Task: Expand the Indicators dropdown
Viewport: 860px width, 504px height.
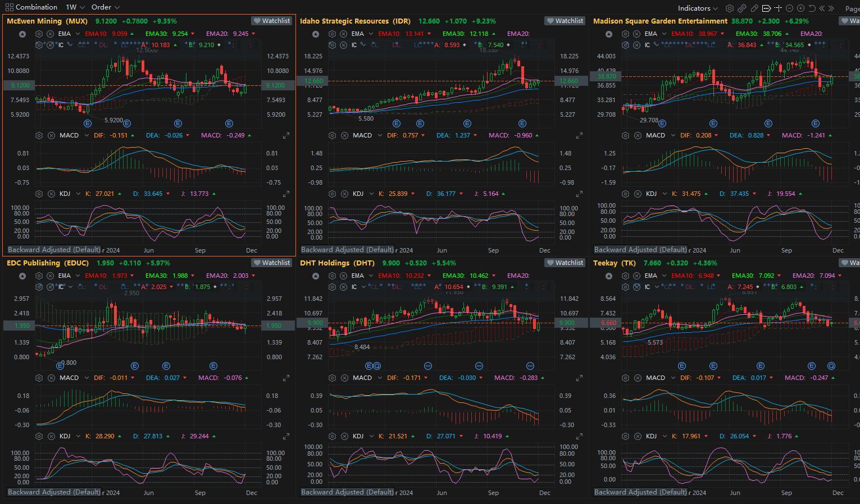Action: [x=698, y=8]
